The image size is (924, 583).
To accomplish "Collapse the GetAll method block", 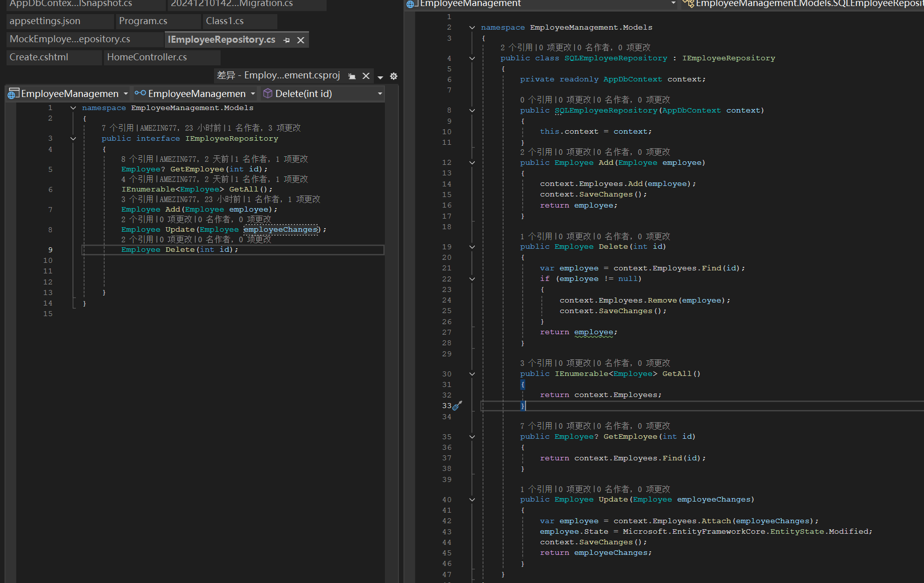I will pyautogui.click(x=472, y=374).
